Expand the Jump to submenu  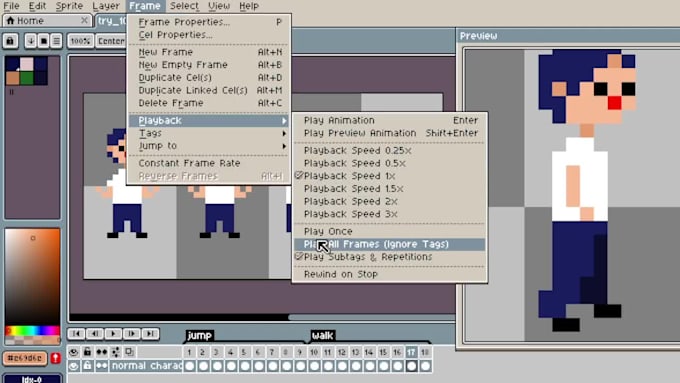209,146
